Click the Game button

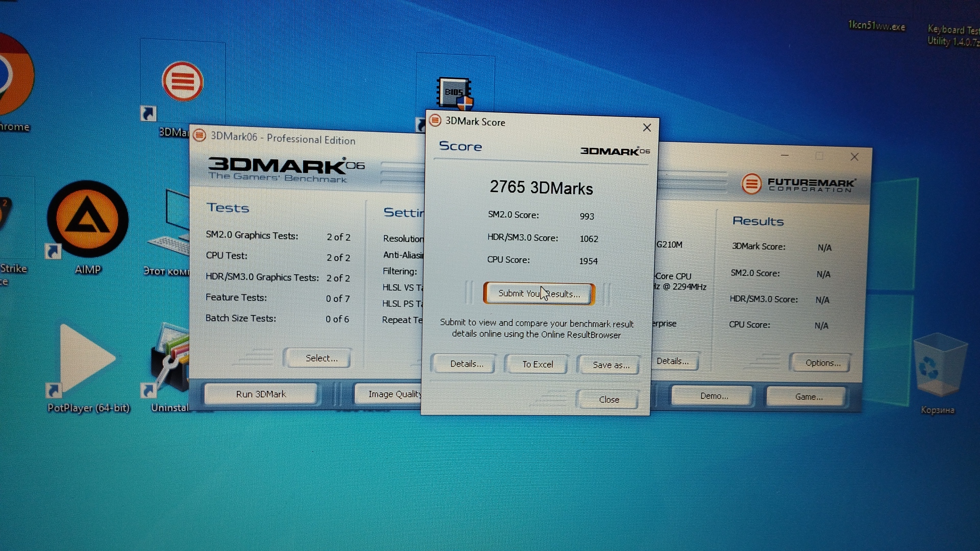(x=807, y=396)
